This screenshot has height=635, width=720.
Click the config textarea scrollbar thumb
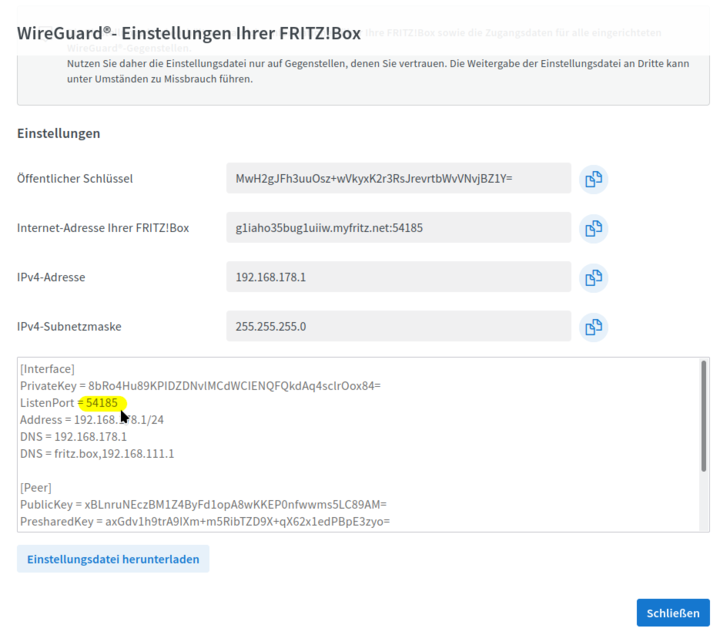click(703, 416)
